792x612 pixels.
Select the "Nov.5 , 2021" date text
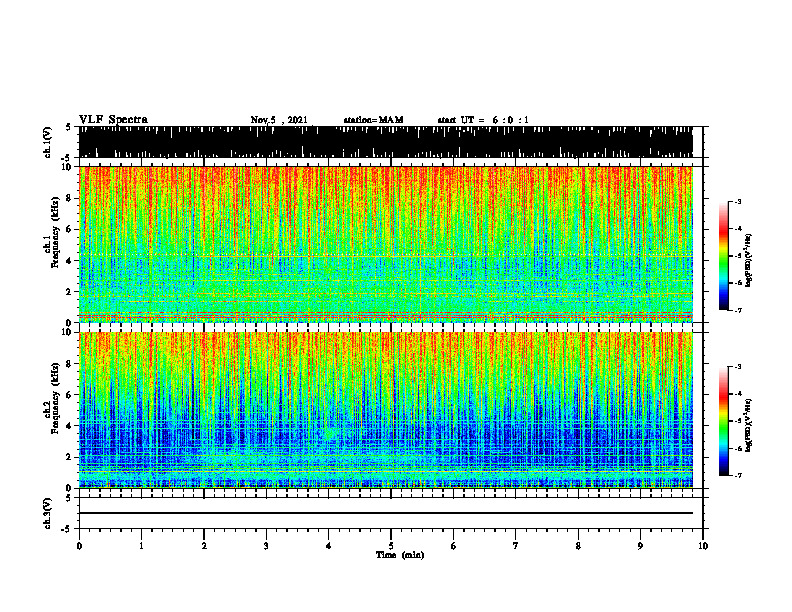pyautogui.click(x=279, y=120)
